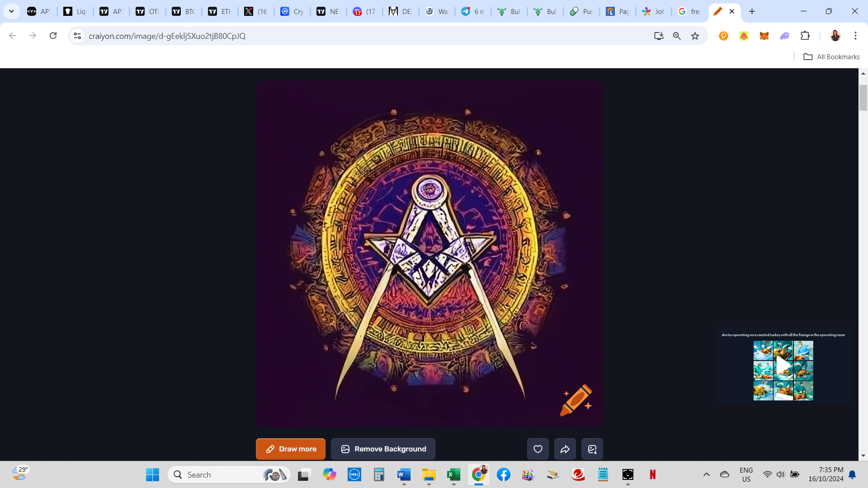Image resolution: width=868 pixels, height=488 pixels.
Task: Switch to the X (16 tab
Action: tap(255, 11)
